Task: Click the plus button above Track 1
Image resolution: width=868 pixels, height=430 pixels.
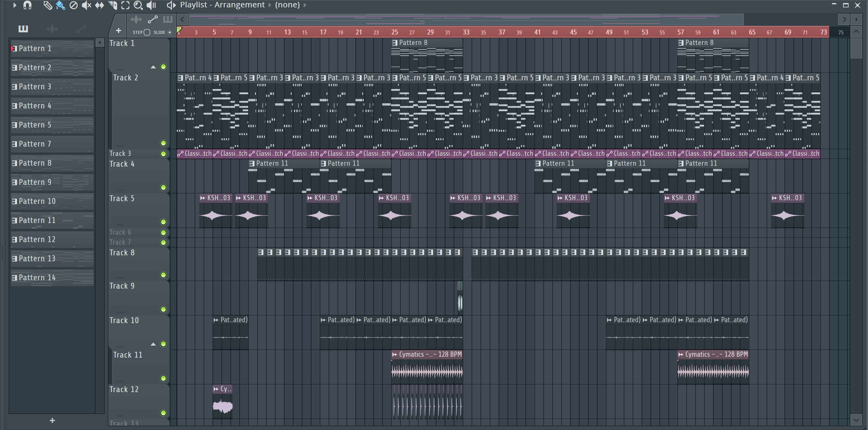Action: pos(118,31)
